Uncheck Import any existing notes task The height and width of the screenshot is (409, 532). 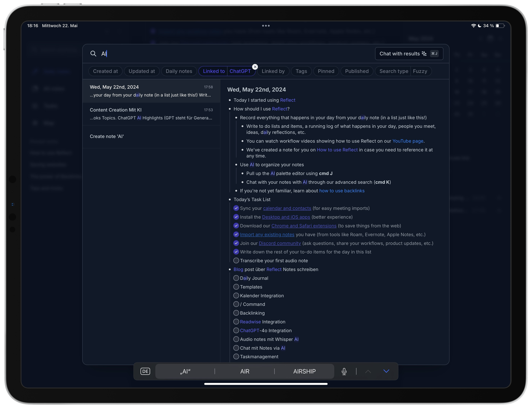pos(236,234)
